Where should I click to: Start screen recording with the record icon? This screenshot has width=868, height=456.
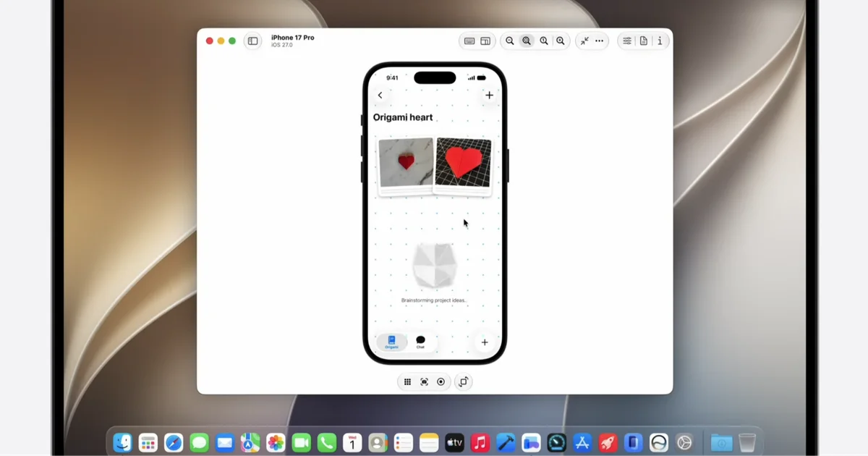click(441, 381)
